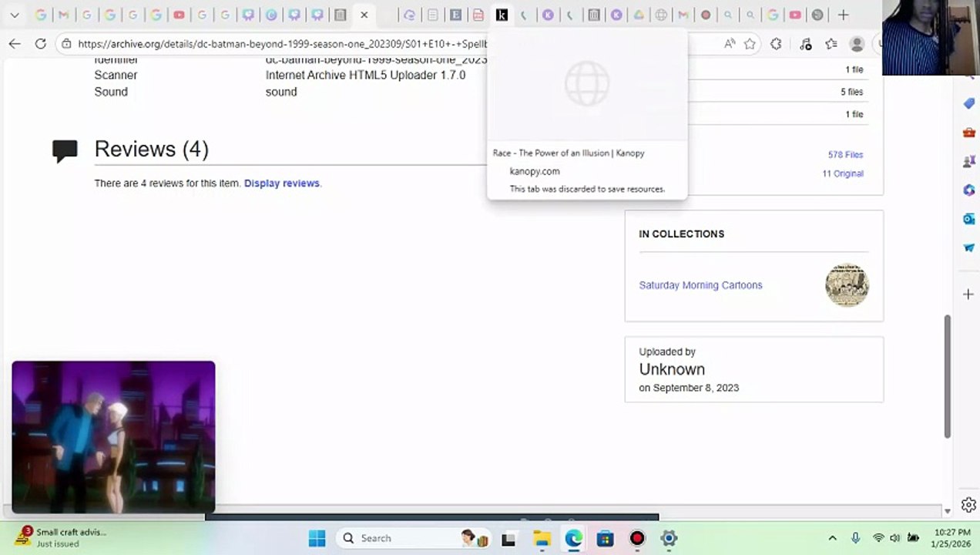
Task: Open the paper plane sidebar icon
Action: click(969, 247)
